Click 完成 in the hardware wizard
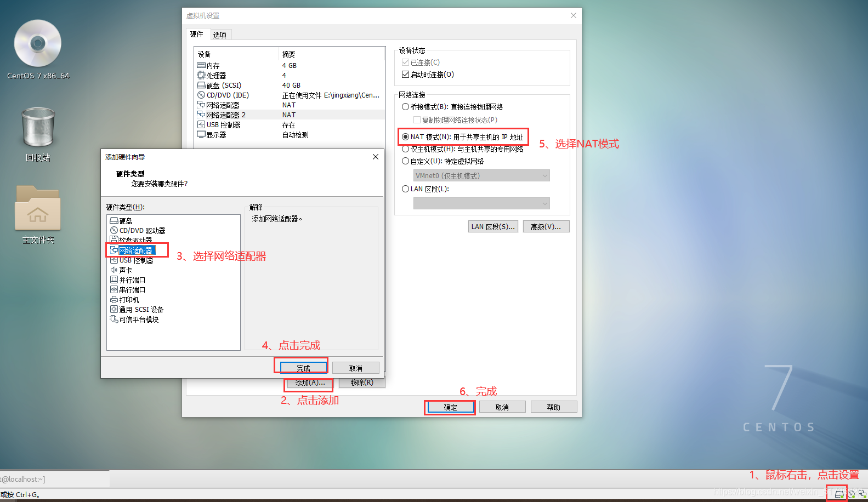 303,368
